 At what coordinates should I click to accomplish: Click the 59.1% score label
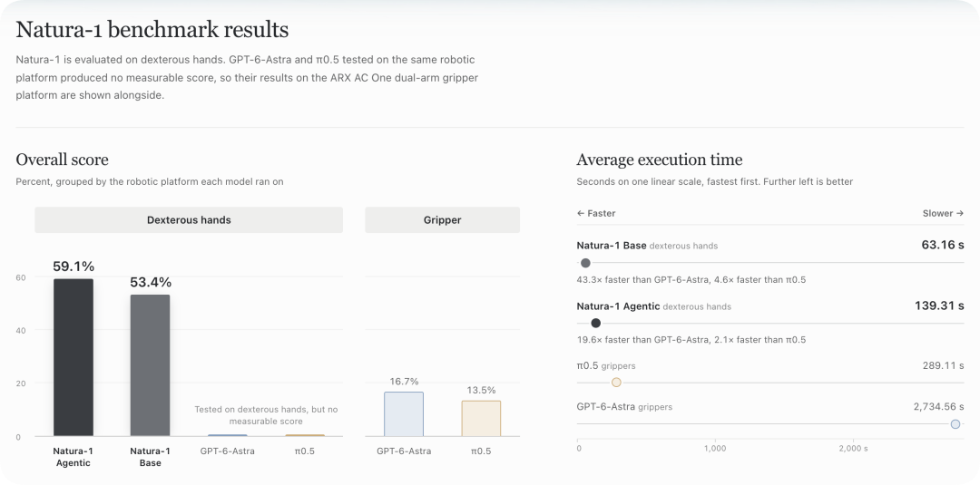coord(73,267)
